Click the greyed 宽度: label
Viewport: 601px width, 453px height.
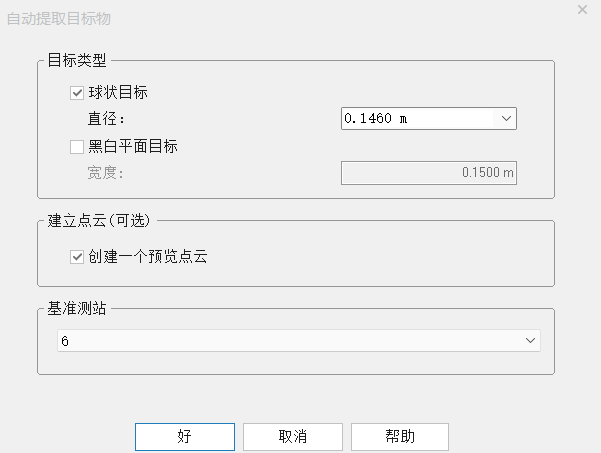(105, 173)
